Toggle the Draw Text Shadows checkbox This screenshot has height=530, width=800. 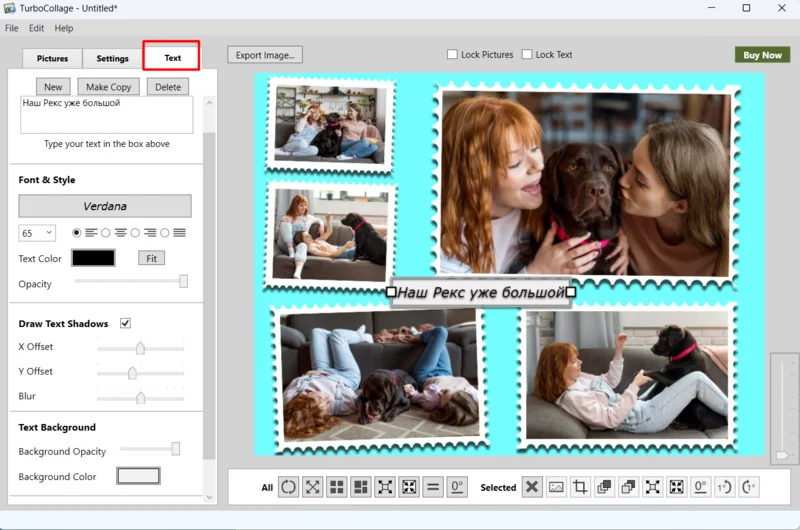(126, 323)
